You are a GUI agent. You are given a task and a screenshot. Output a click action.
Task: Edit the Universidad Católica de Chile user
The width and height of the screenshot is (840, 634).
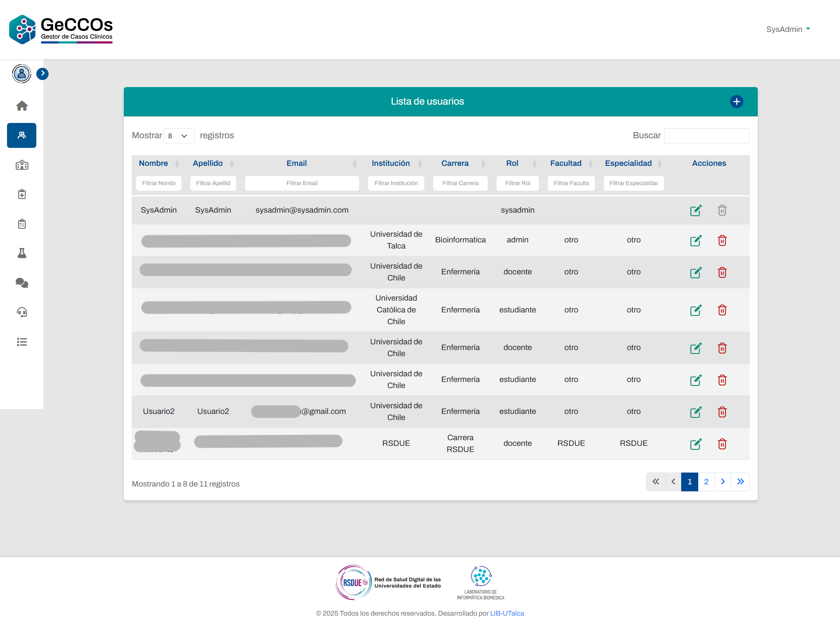click(x=696, y=310)
